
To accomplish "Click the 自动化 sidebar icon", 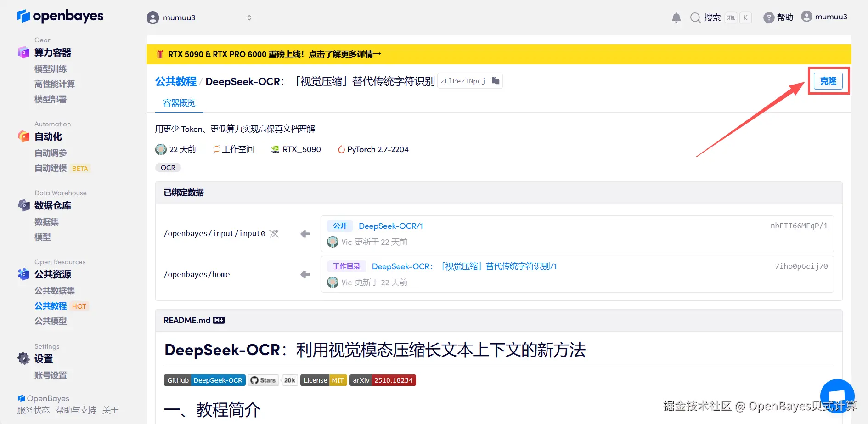I will point(23,136).
